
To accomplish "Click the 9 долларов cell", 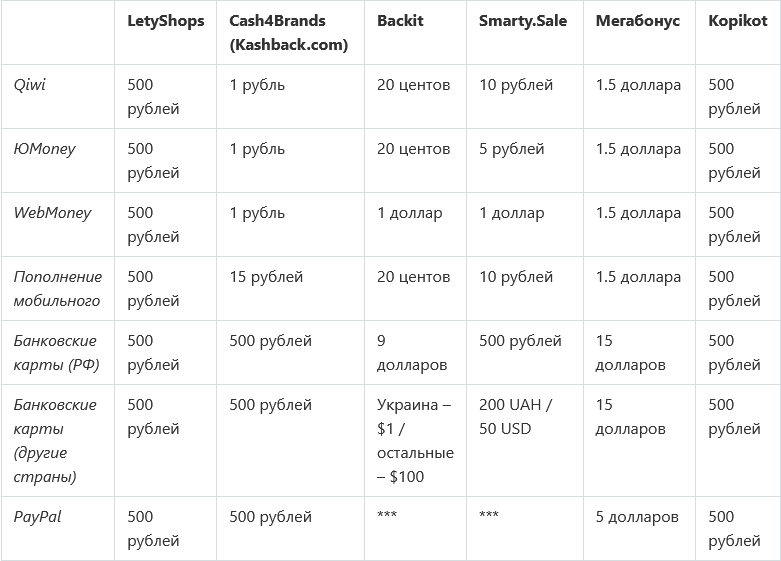I will point(412,353).
